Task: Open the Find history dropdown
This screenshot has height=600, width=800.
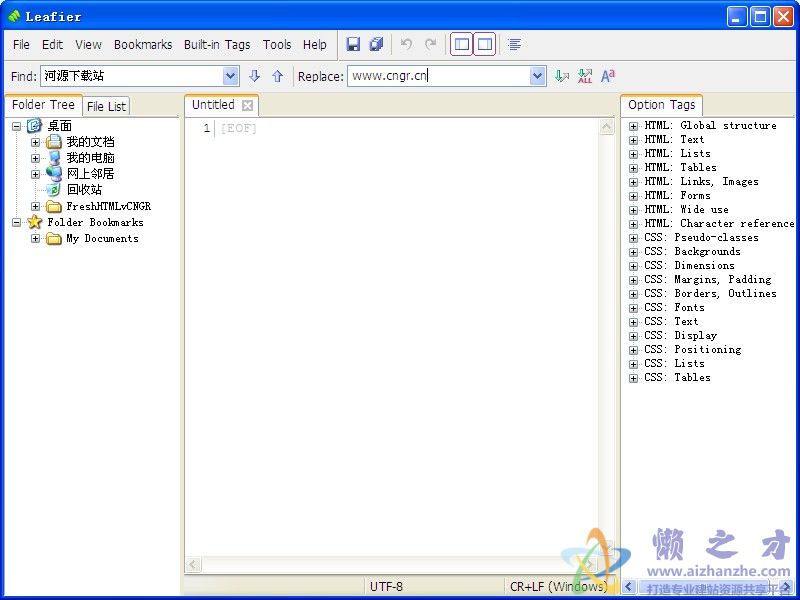Action: 230,75
